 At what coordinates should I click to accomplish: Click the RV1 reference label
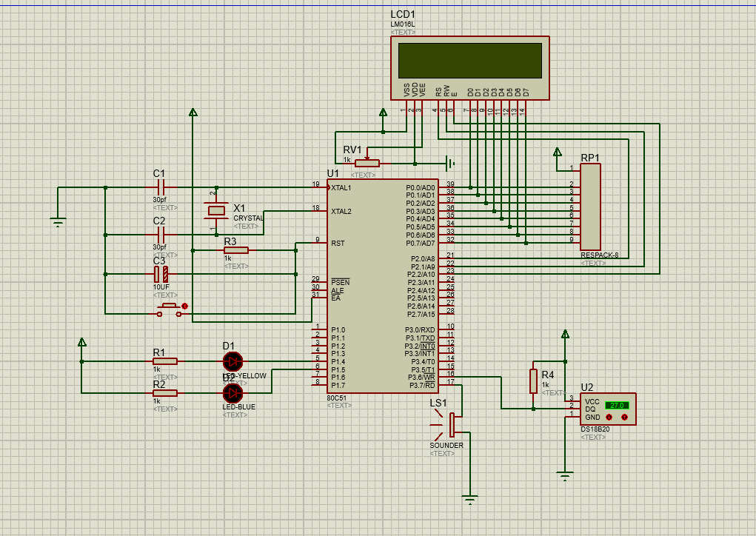(x=352, y=150)
